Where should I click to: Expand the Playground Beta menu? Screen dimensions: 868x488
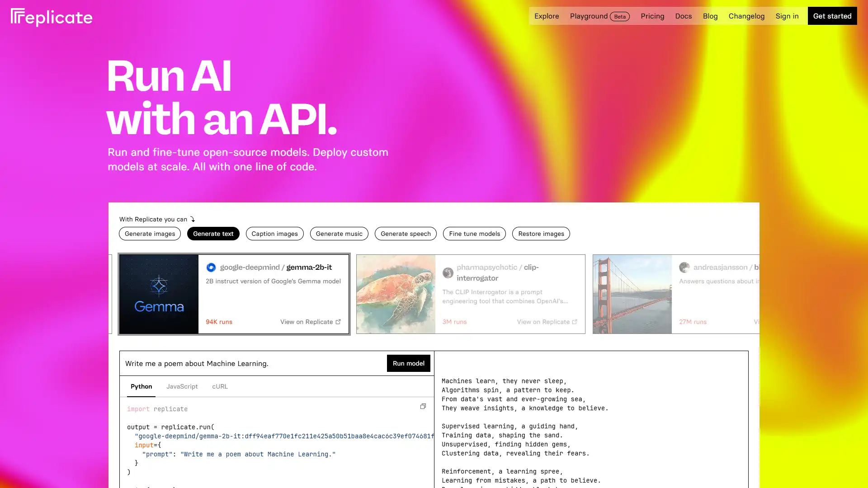[599, 16]
